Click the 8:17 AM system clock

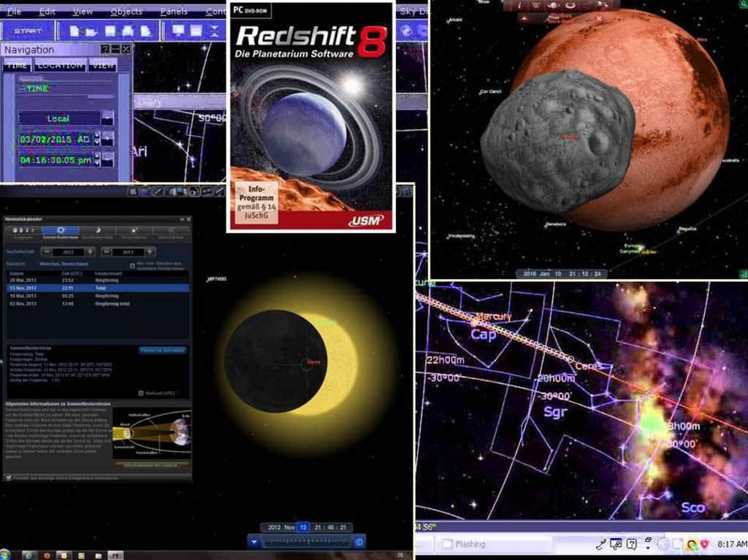click(732, 544)
